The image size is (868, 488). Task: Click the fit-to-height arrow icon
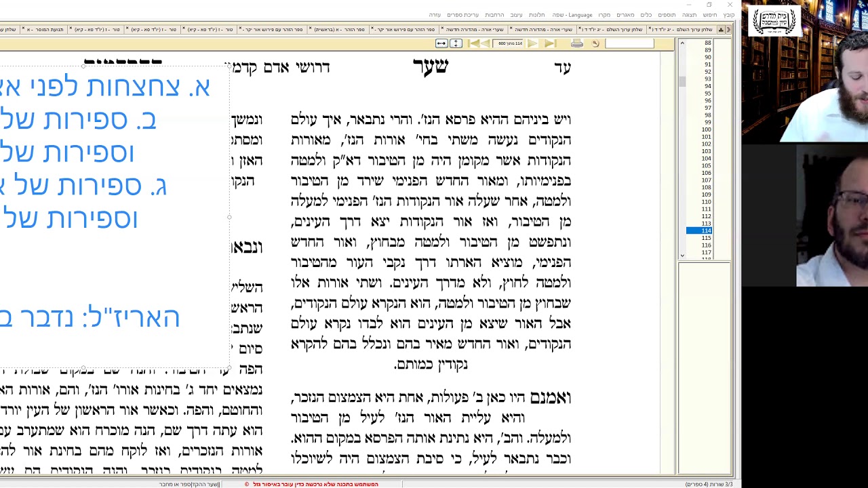(456, 43)
